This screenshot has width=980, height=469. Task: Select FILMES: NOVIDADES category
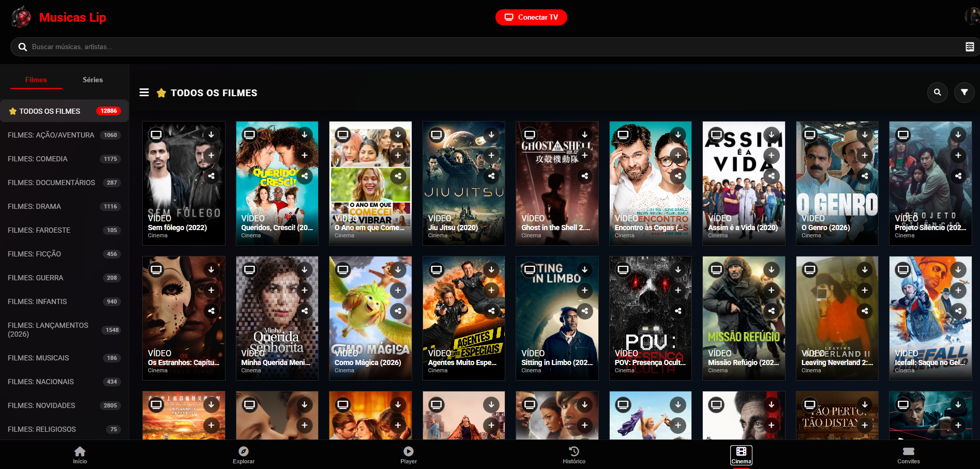click(64, 405)
